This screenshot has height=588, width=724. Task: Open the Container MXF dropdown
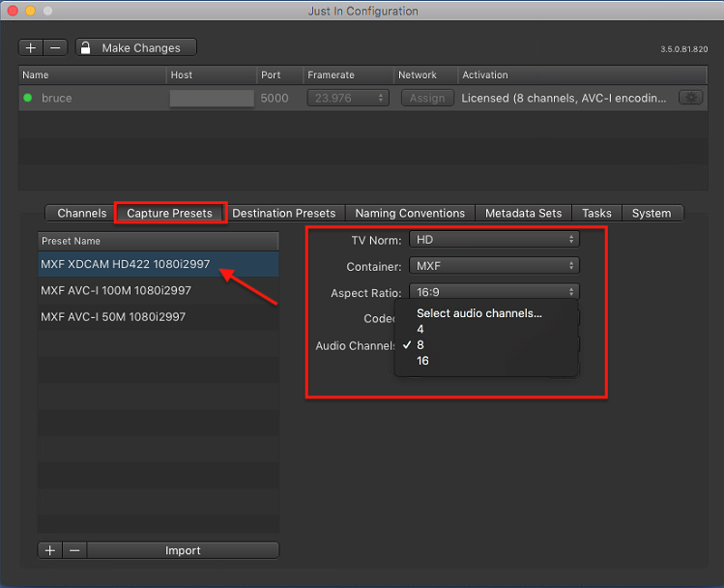(x=494, y=266)
